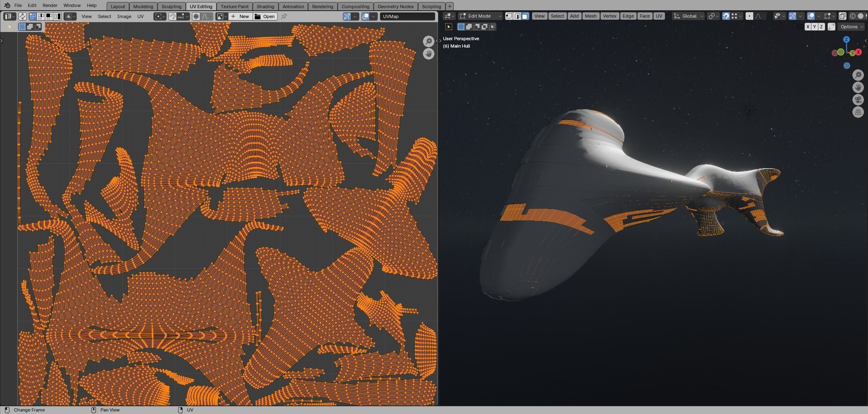This screenshot has height=414, width=868.
Task: Click viewport Face menu button
Action: pos(644,16)
